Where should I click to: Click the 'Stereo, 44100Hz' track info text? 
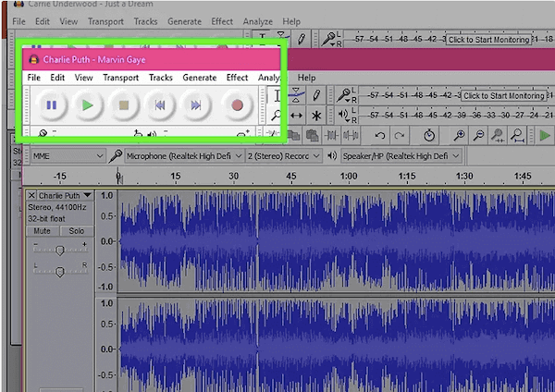[x=57, y=207]
